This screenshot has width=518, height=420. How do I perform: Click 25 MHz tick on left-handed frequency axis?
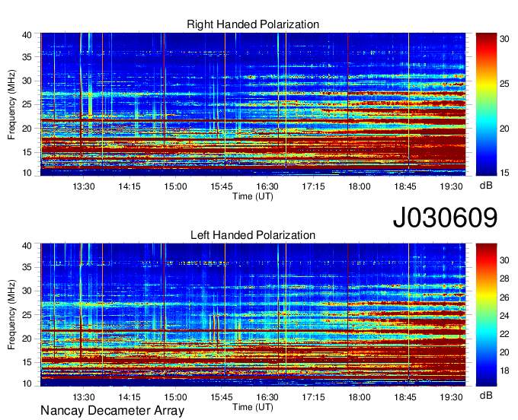pyautogui.click(x=27, y=315)
